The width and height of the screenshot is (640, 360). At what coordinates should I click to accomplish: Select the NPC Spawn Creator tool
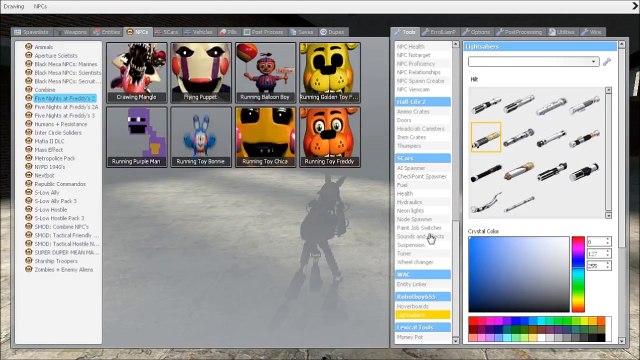423,81
